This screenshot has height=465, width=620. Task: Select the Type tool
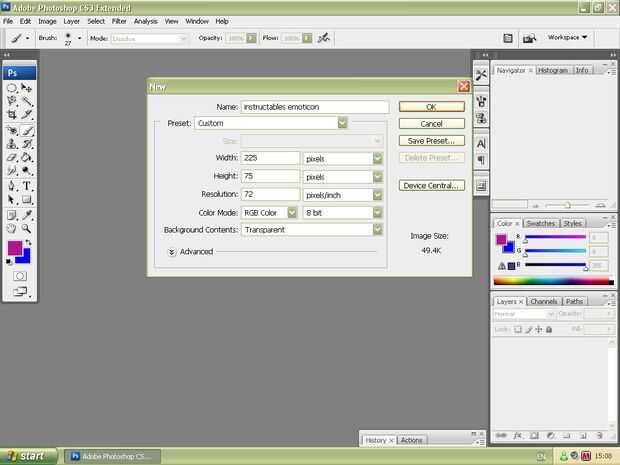(26, 186)
